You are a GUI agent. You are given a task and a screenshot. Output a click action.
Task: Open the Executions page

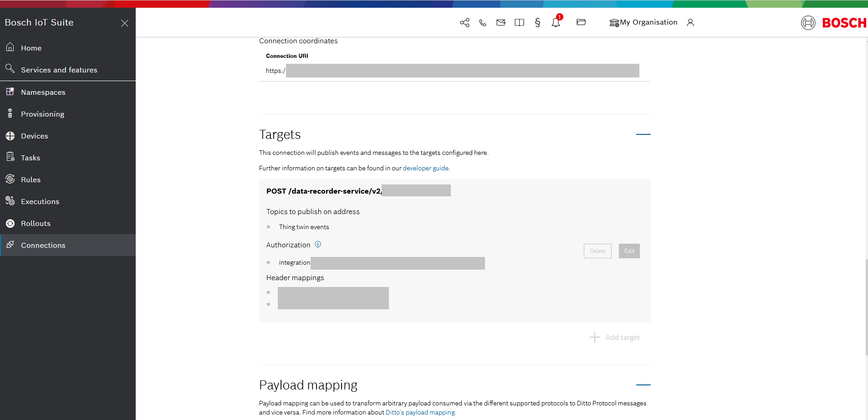[x=68, y=201]
